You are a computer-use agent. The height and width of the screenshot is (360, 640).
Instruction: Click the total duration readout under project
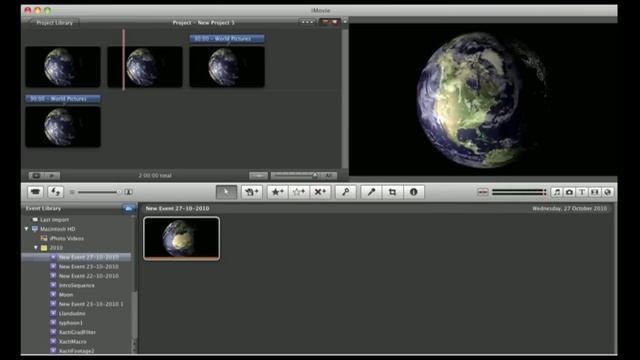(x=155, y=176)
